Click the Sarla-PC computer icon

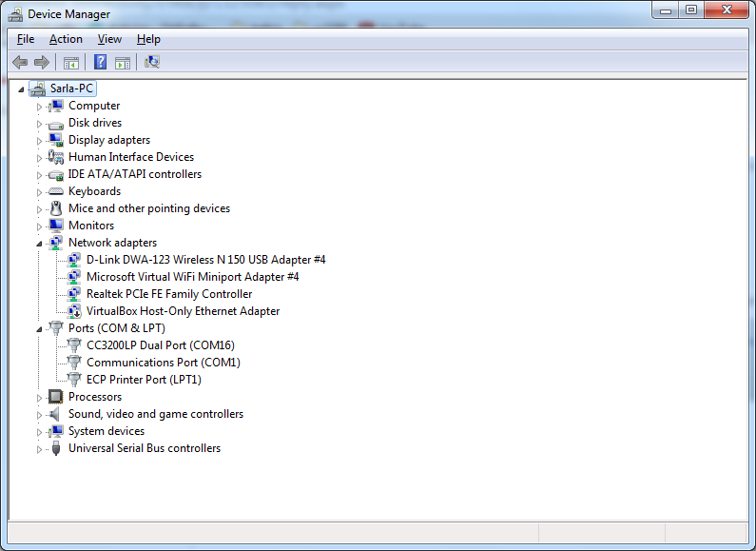38,89
